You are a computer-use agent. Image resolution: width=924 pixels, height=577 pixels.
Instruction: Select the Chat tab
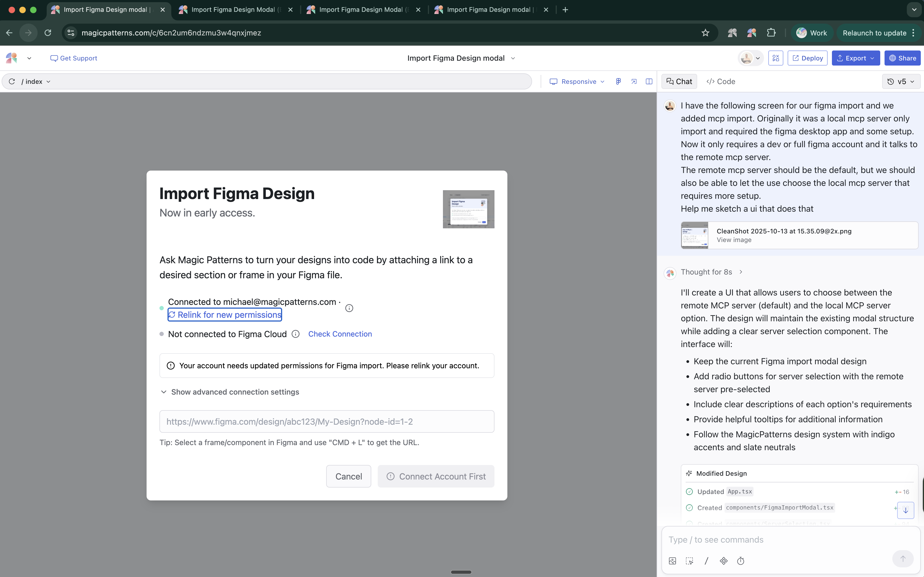679,81
